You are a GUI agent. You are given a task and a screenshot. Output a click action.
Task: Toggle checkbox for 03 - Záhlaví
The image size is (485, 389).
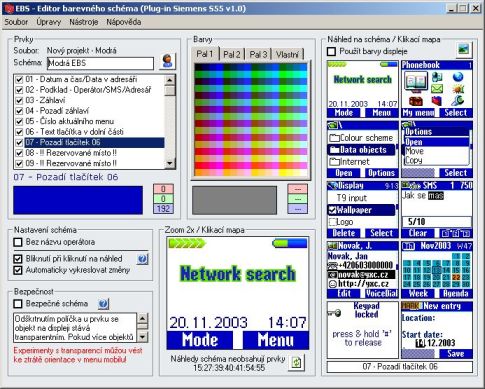[19, 101]
